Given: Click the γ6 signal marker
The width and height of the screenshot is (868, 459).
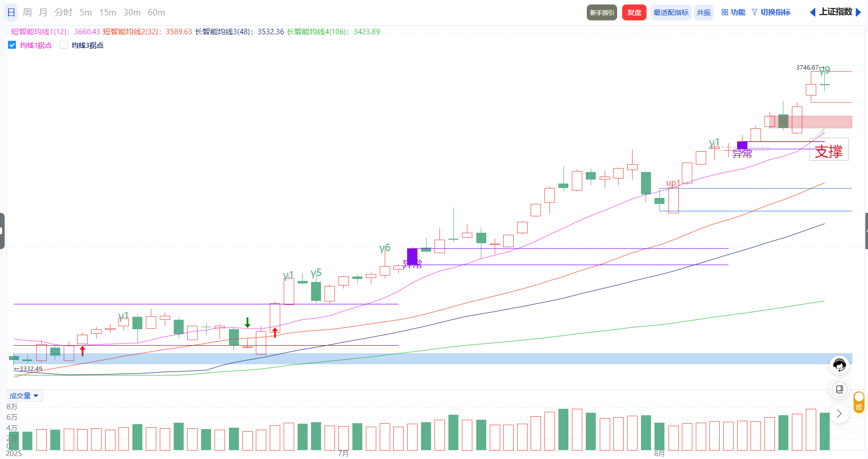Looking at the screenshot, I should click(385, 248).
